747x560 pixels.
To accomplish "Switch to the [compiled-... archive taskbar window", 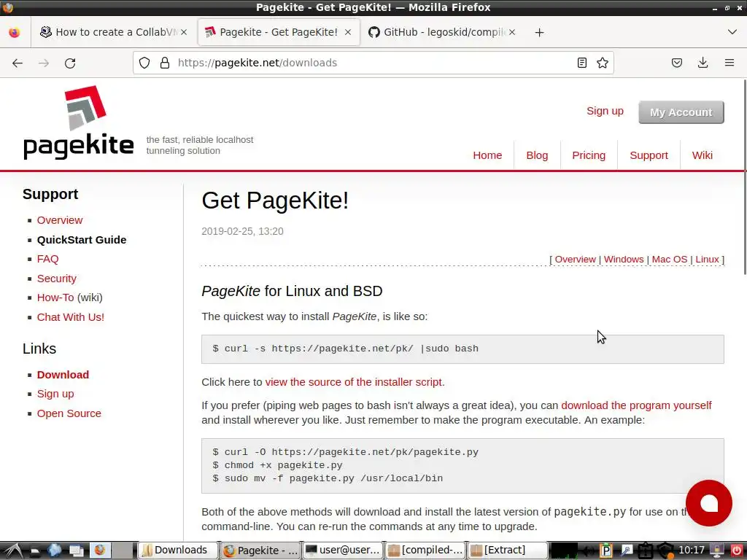I will click(x=426, y=551).
